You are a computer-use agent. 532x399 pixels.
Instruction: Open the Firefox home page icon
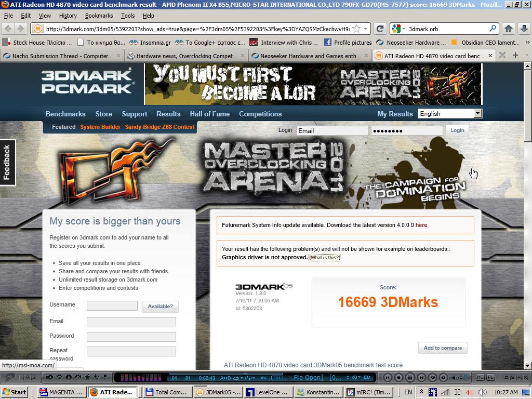pyautogui.click(x=508, y=29)
